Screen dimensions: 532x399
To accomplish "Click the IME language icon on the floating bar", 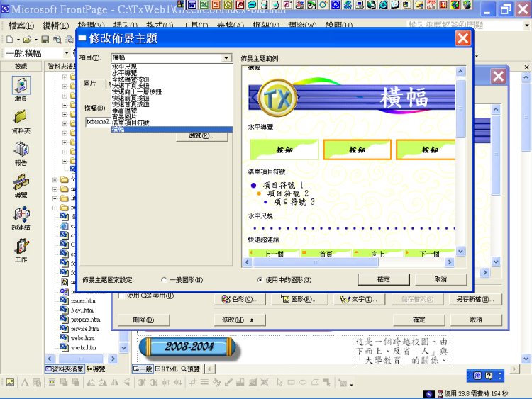I will [477, 376].
